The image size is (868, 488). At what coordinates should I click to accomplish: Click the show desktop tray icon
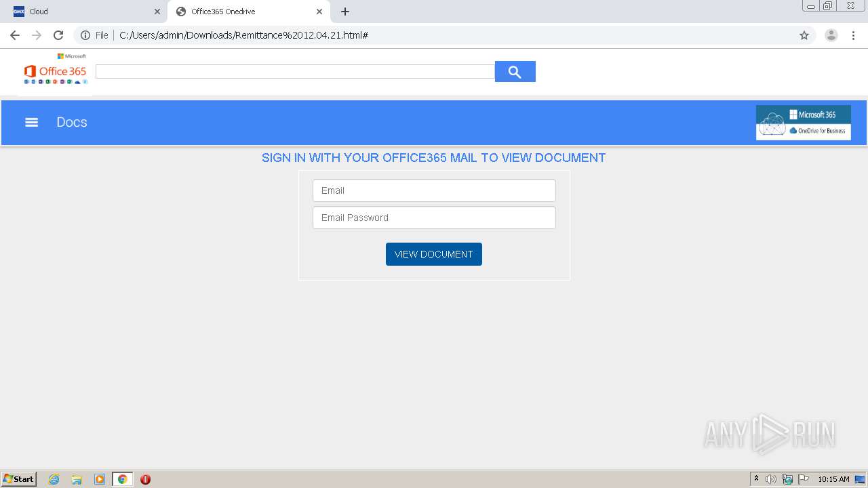860,479
